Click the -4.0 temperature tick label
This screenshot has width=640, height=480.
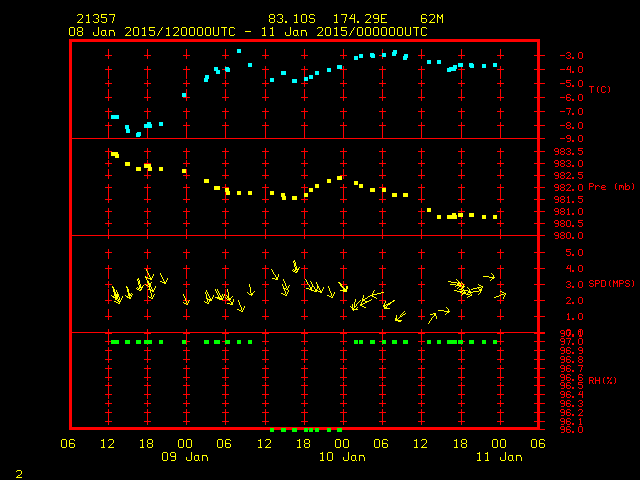tap(571, 70)
